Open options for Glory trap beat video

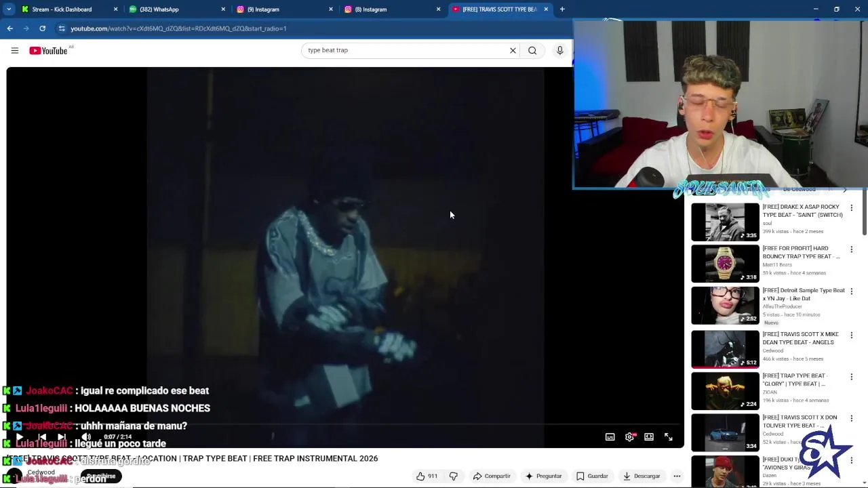point(851,377)
